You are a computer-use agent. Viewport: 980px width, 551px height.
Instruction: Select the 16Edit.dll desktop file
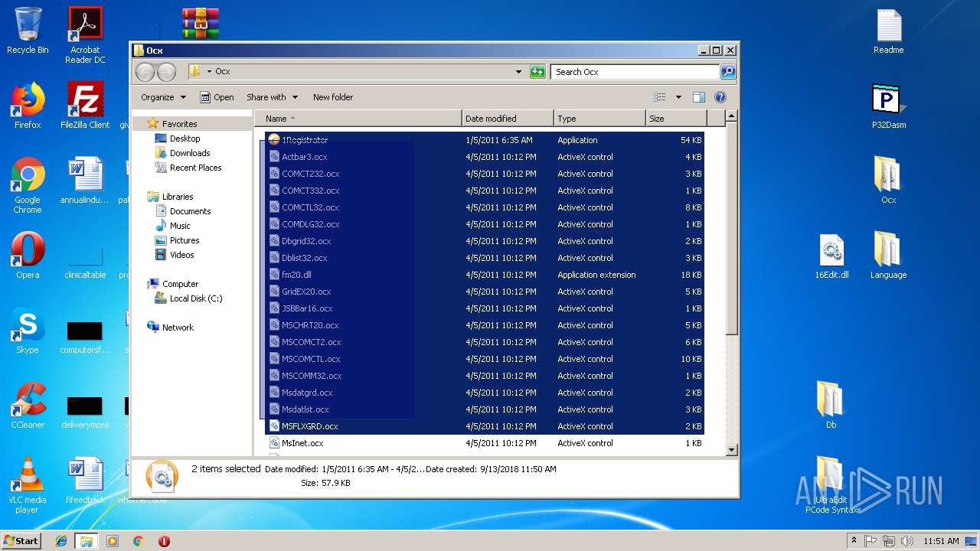[831, 256]
